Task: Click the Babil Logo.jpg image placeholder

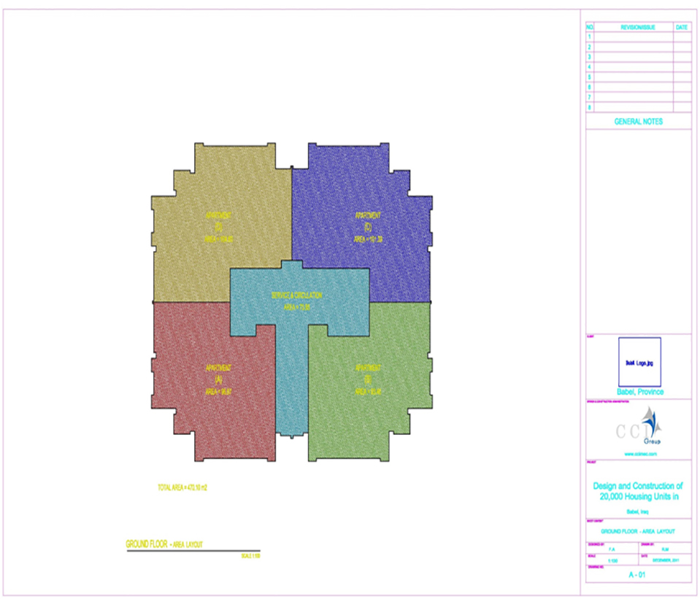Action: pos(639,361)
